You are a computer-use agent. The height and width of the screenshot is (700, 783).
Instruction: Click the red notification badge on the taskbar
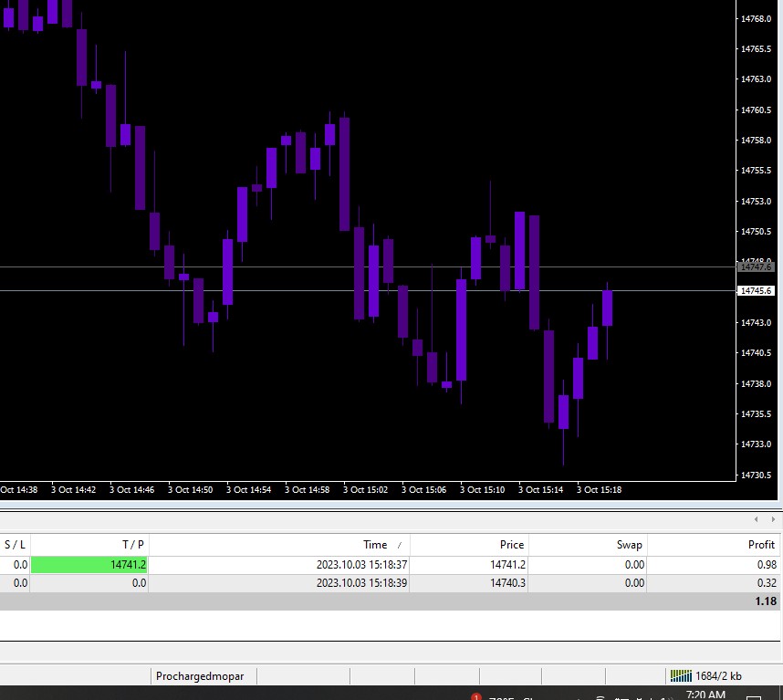[475, 696]
